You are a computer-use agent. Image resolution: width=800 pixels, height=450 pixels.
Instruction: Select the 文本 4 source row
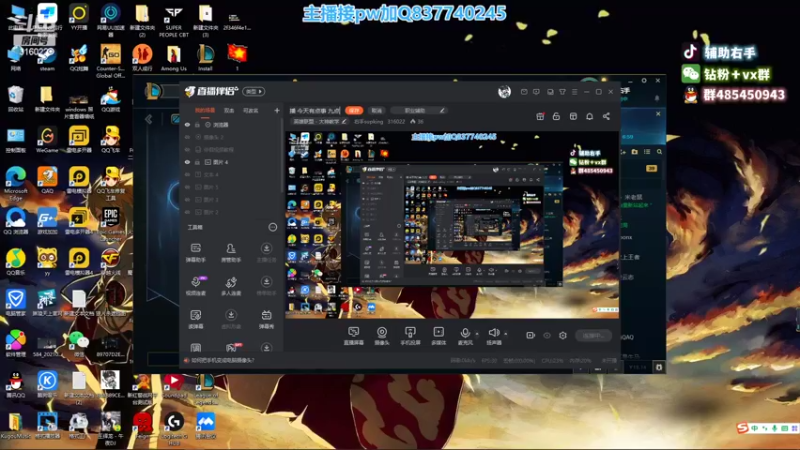231,174
